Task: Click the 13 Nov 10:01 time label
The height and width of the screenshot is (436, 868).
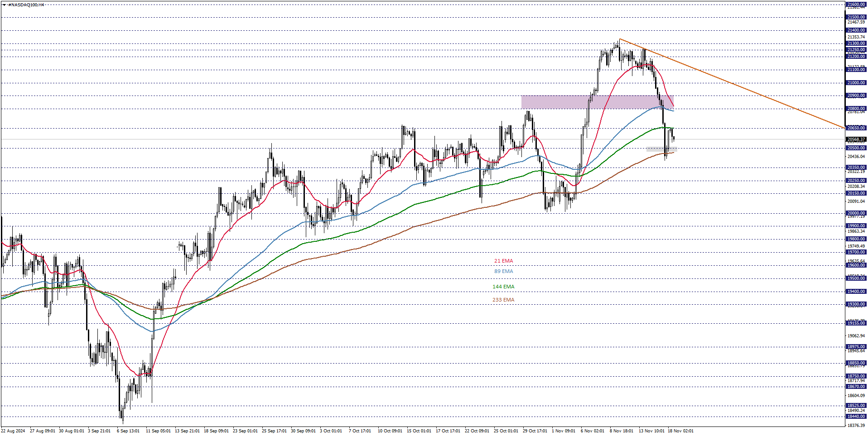Action: coord(651,431)
